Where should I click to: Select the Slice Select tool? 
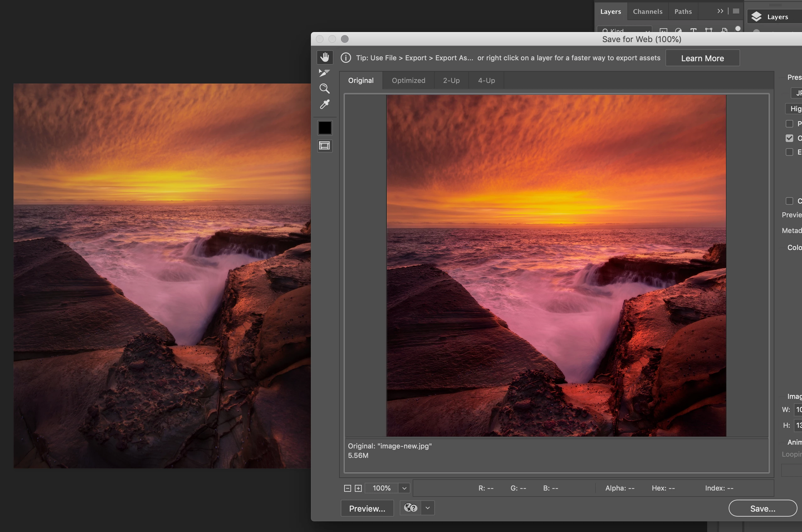point(324,73)
